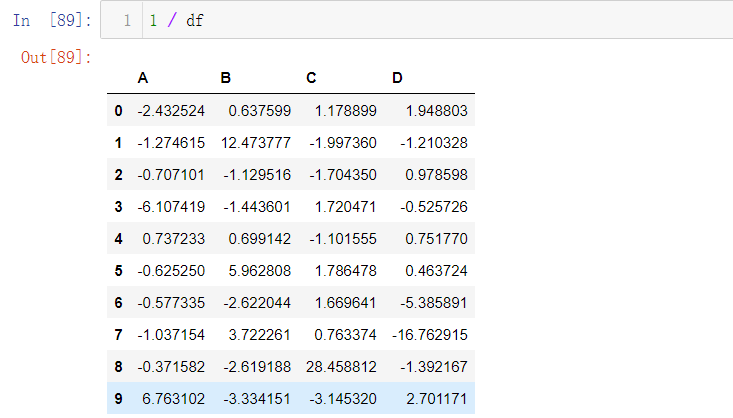Click row index 3

click(118, 207)
